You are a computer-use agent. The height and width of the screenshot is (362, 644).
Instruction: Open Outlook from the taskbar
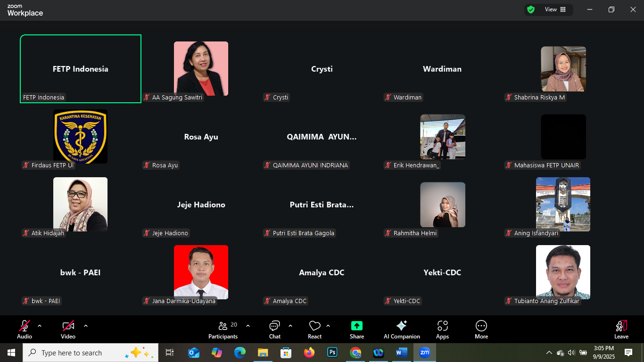click(x=194, y=353)
